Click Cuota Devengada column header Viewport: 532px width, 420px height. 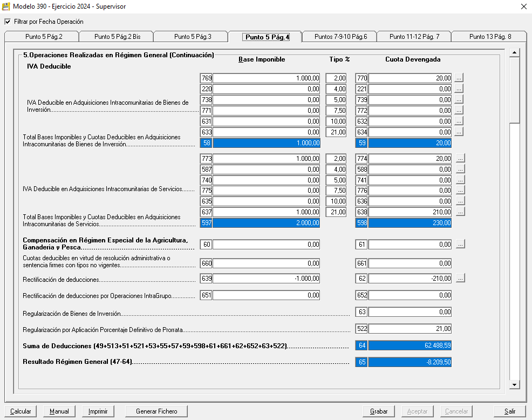coord(413,59)
